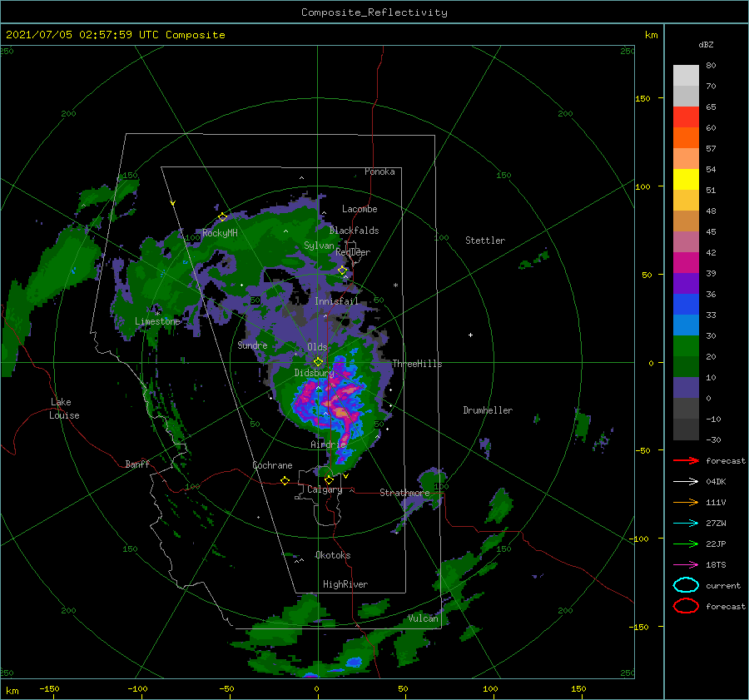
Task: Click the Blackfalds town label
Action: coord(354,231)
